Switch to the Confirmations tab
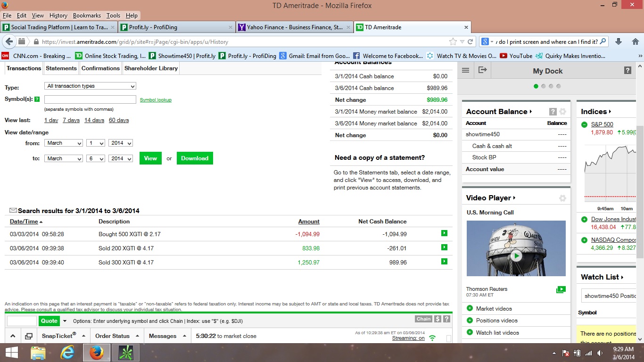The image size is (644, 362). coord(100,68)
